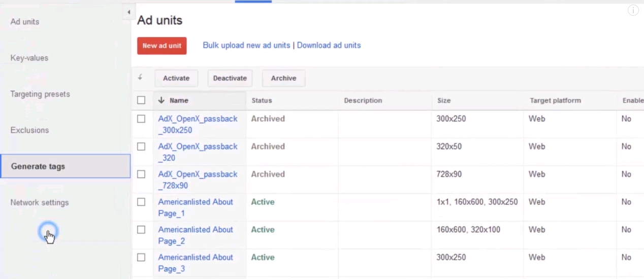Open Americanlisted About Page_1 ad unit

(196, 207)
